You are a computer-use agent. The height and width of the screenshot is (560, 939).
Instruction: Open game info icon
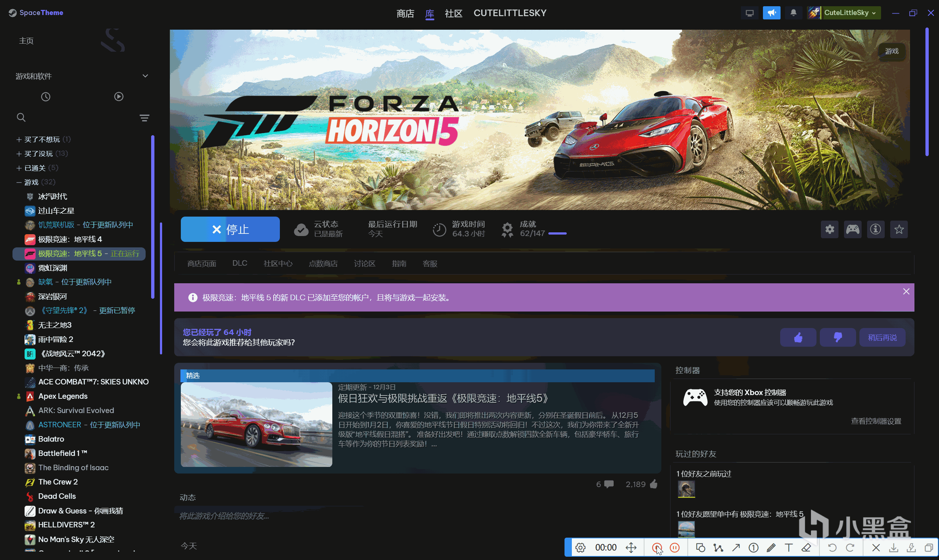click(x=876, y=229)
